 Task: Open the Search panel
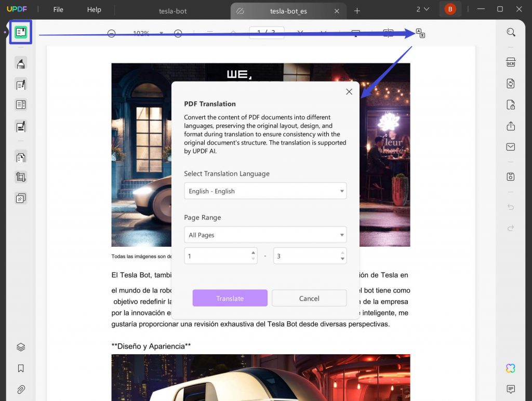pyautogui.click(x=511, y=32)
